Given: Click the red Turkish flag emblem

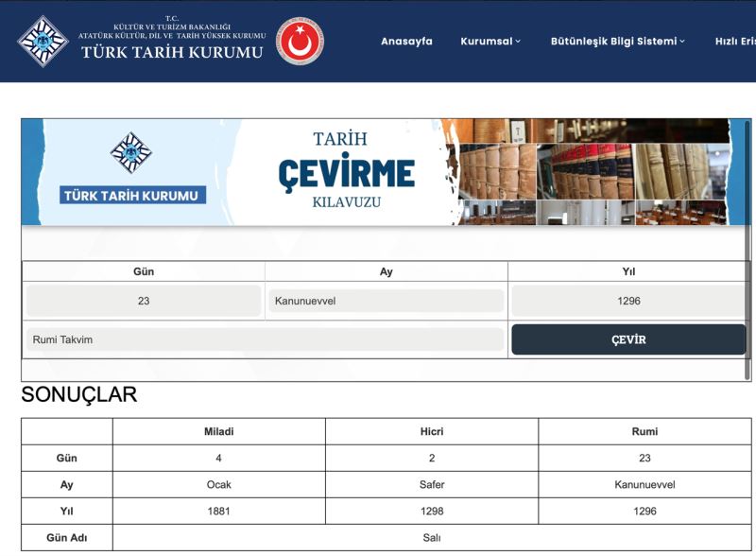Looking at the screenshot, I should 301,41.
